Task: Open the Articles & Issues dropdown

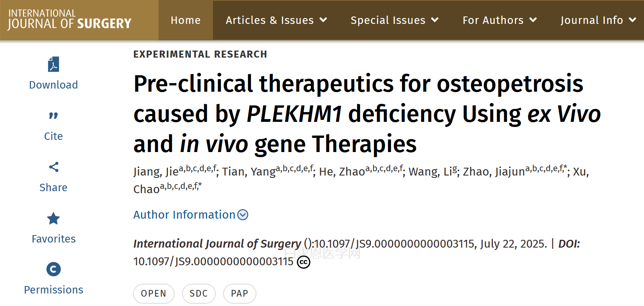Action: click(x=276, y=20)
